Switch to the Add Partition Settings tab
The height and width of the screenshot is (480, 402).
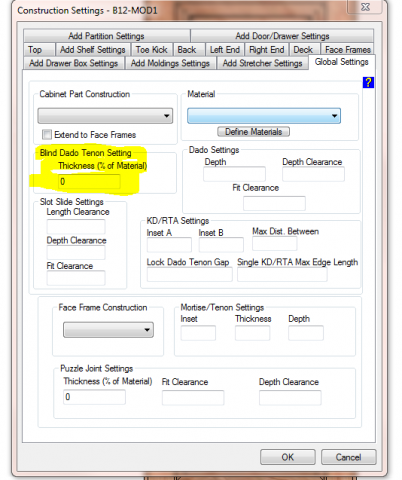click(x=107, y=36)
